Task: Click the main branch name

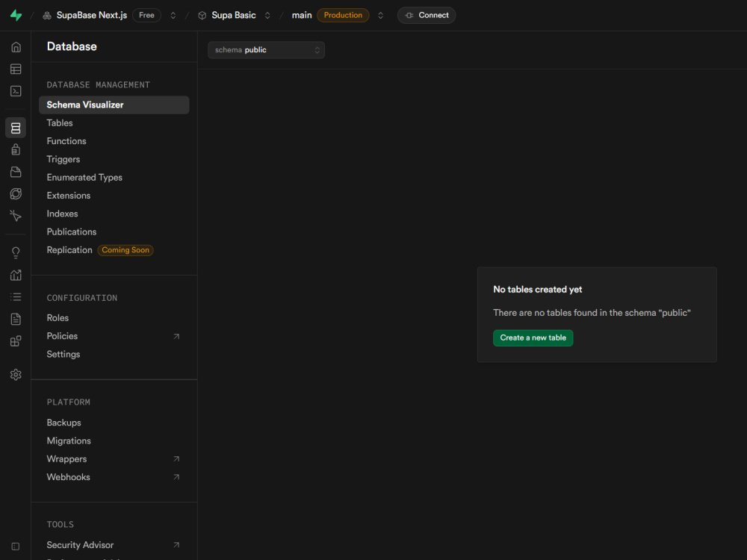Action: point(302,15)
